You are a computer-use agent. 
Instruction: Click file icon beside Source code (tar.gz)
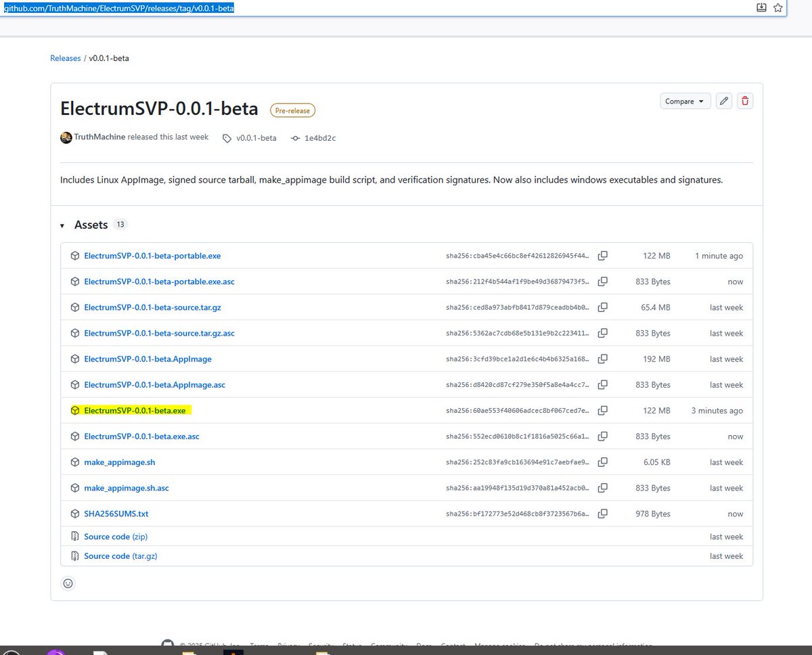(x=75, y=556)
